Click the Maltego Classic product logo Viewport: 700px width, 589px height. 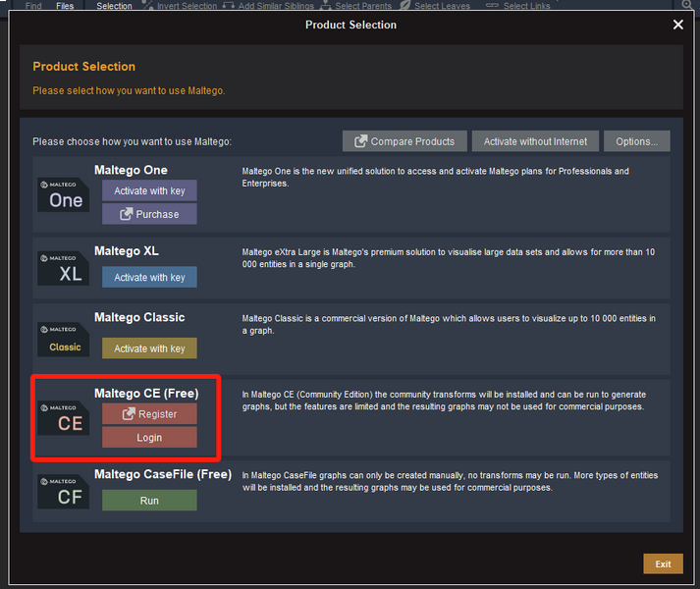(x=64, y=340)
